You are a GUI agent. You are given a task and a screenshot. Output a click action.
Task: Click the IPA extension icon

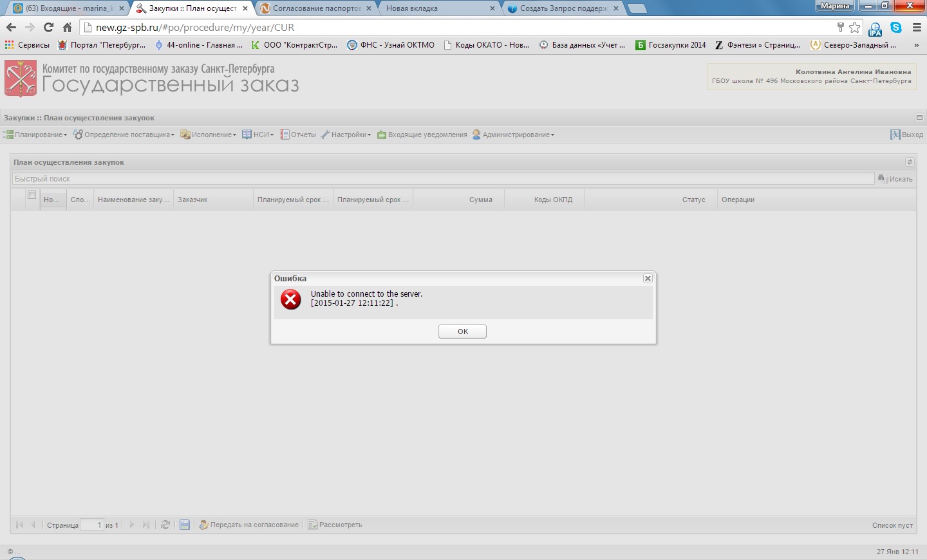876,28
